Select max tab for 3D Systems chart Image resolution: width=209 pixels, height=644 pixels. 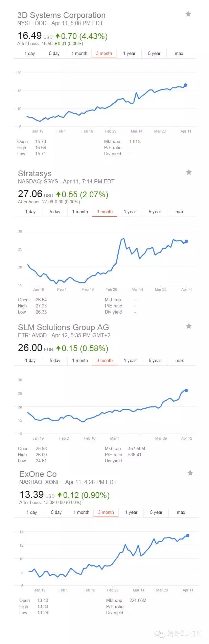179,54
